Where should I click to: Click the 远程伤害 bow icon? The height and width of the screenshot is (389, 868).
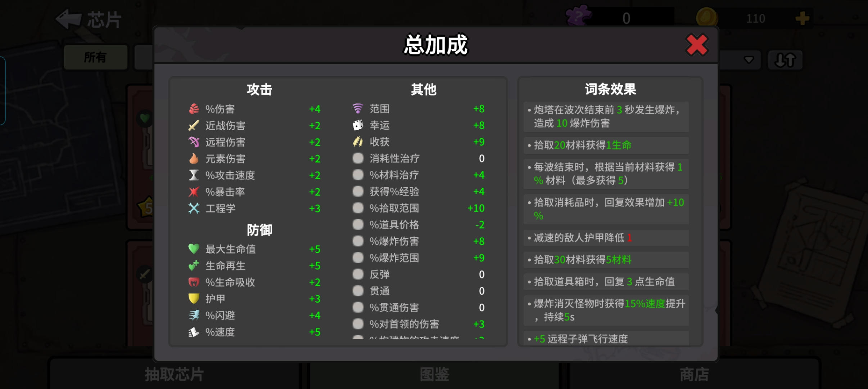[x=194, y=142]
